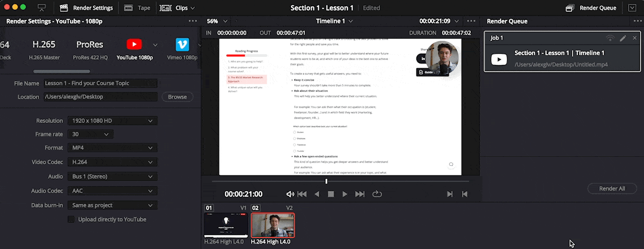The width and height of the screenshot is (644, 249).
Task: Select the YouTube 1080p preset icon
Action: click(x=134, y=44)
